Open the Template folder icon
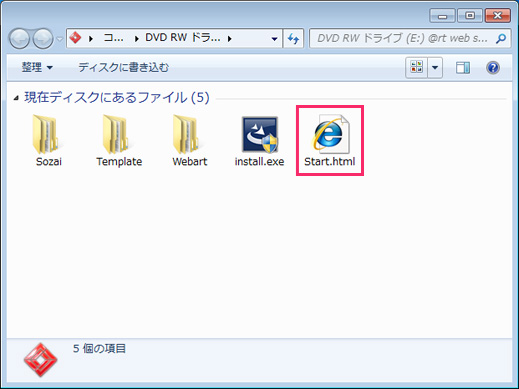 click(x=117, y=134)
